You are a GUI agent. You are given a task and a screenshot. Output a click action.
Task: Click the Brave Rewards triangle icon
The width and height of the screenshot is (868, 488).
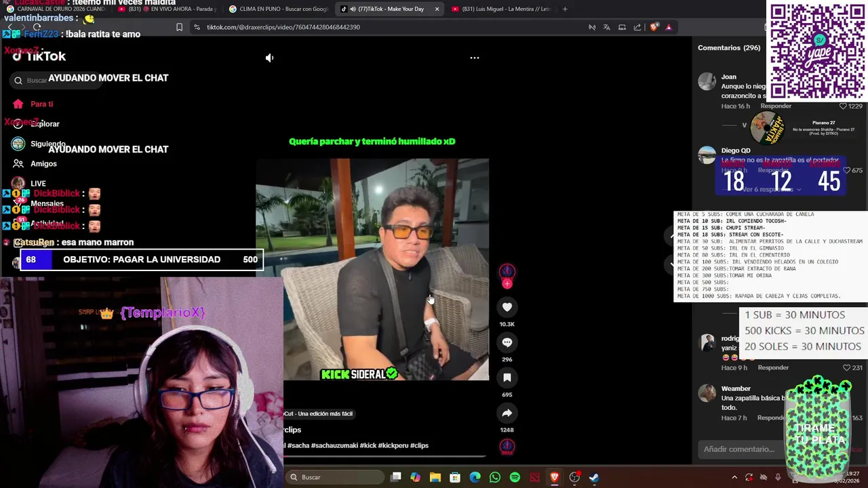[669, 27]
